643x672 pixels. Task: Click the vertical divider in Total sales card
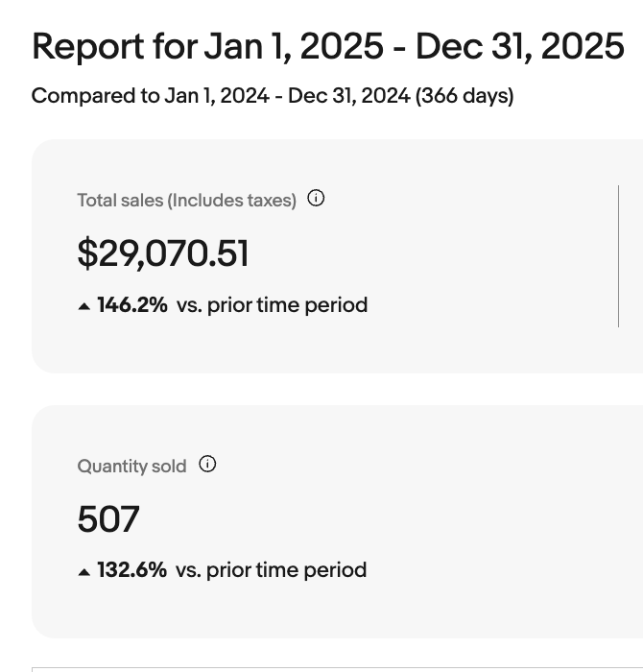618,256
